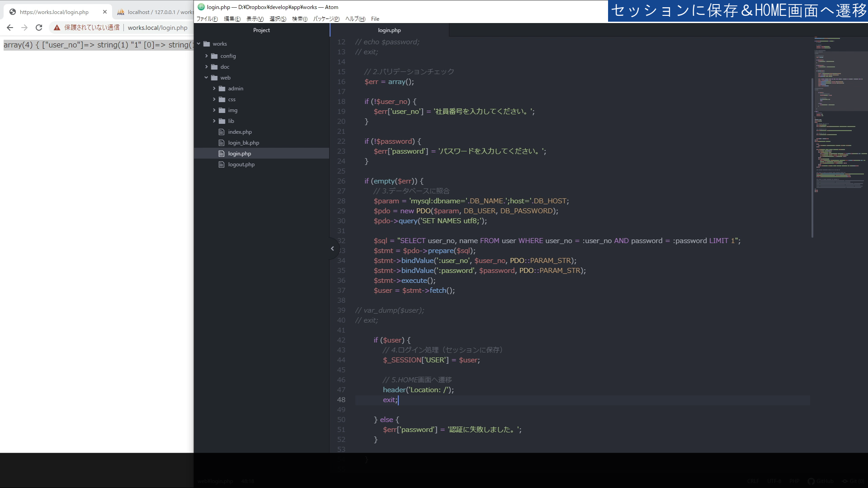
Task: Select the config folder label
Action: [x=228, y=56]
